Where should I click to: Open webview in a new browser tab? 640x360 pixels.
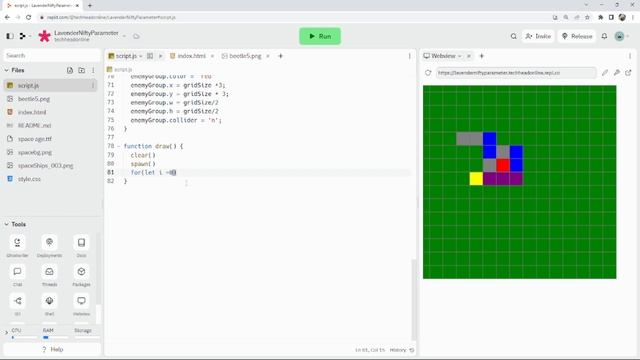click(x=628, y=73)
